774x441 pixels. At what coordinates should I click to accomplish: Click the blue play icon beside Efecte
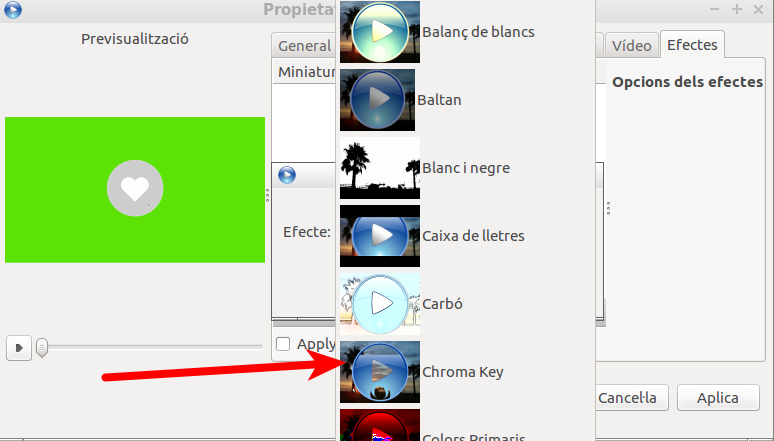(x=287, y=175)
